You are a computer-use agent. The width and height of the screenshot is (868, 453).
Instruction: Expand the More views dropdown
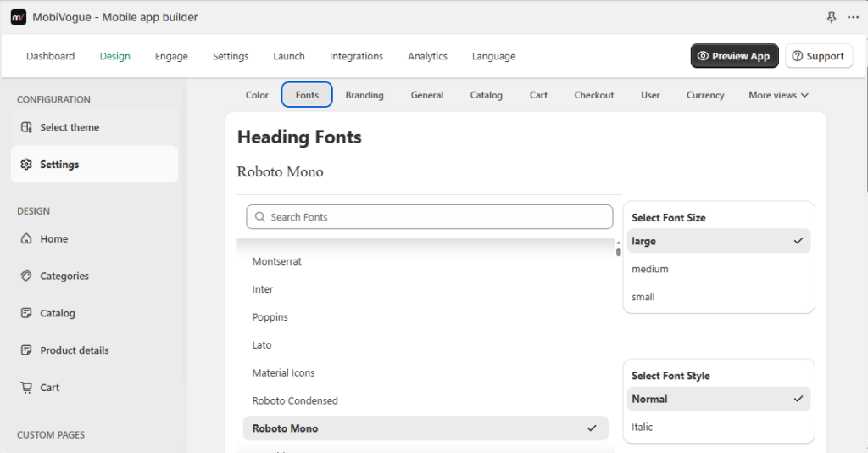point(778,95)
